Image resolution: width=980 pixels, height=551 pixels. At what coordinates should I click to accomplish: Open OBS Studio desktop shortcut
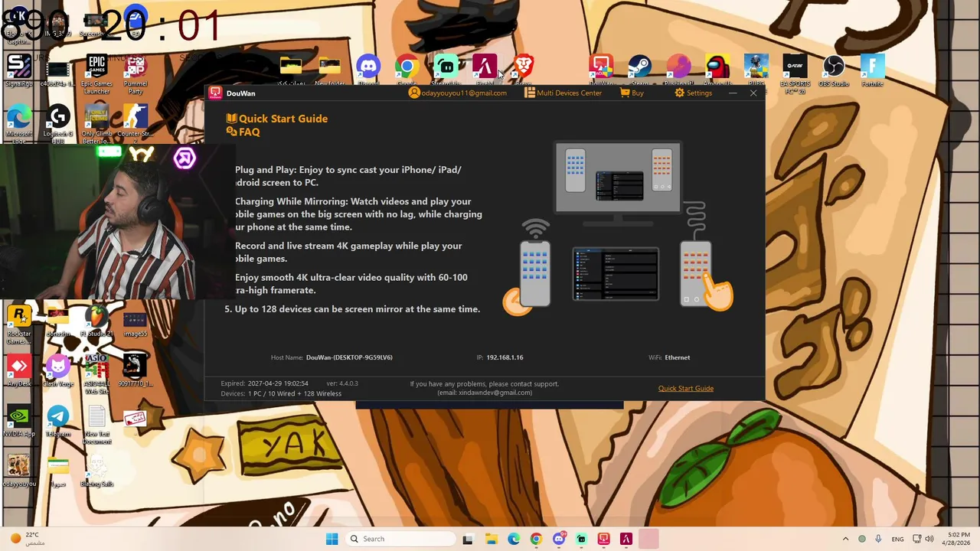834,70
